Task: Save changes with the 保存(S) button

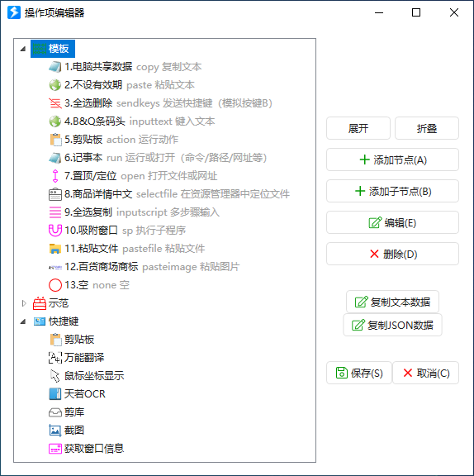Action: [359, 373]
